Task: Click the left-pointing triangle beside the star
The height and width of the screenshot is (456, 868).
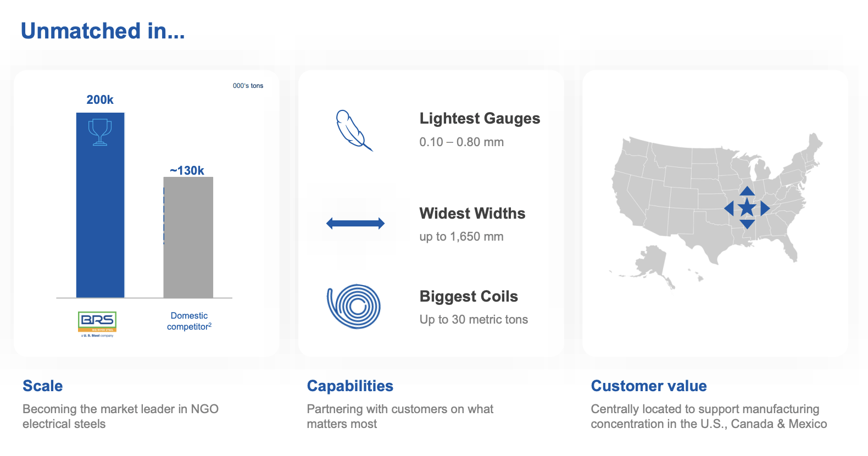Action: [x=729, y=208]
